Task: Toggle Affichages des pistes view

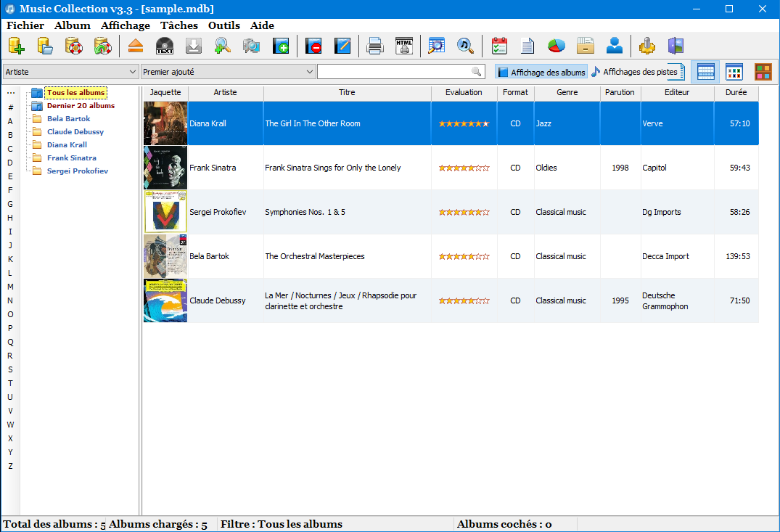Action: (637, 72)
